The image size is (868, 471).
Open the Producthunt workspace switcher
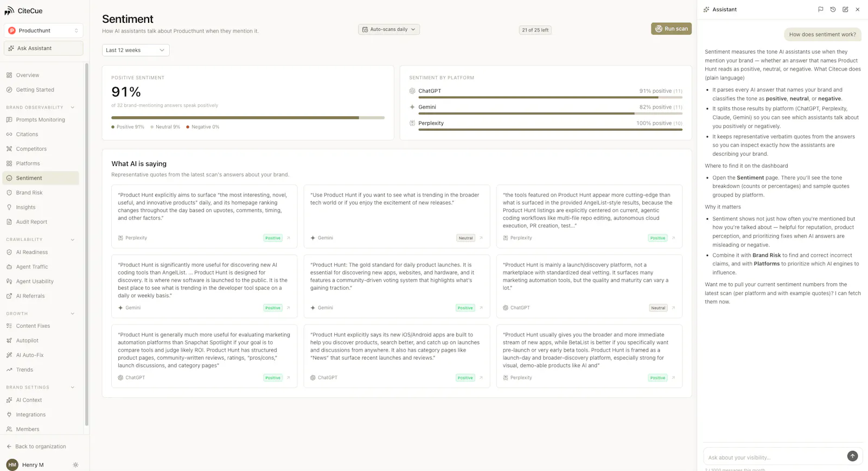(43, 31)
